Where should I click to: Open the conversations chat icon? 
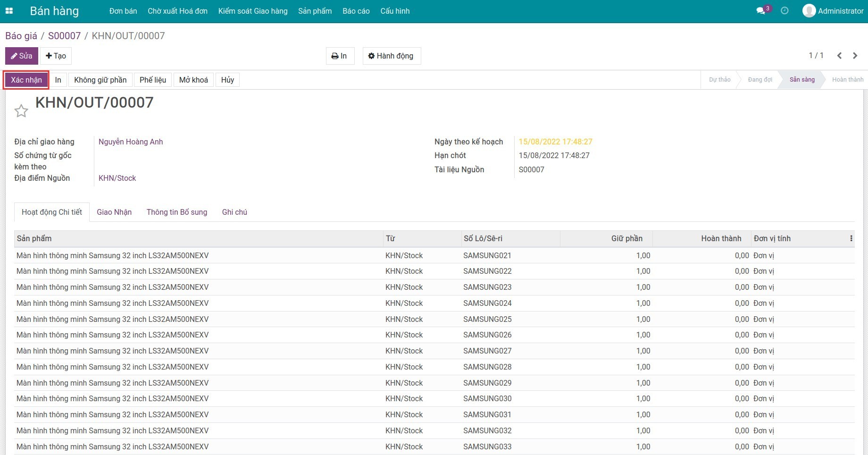coord(760,10)
